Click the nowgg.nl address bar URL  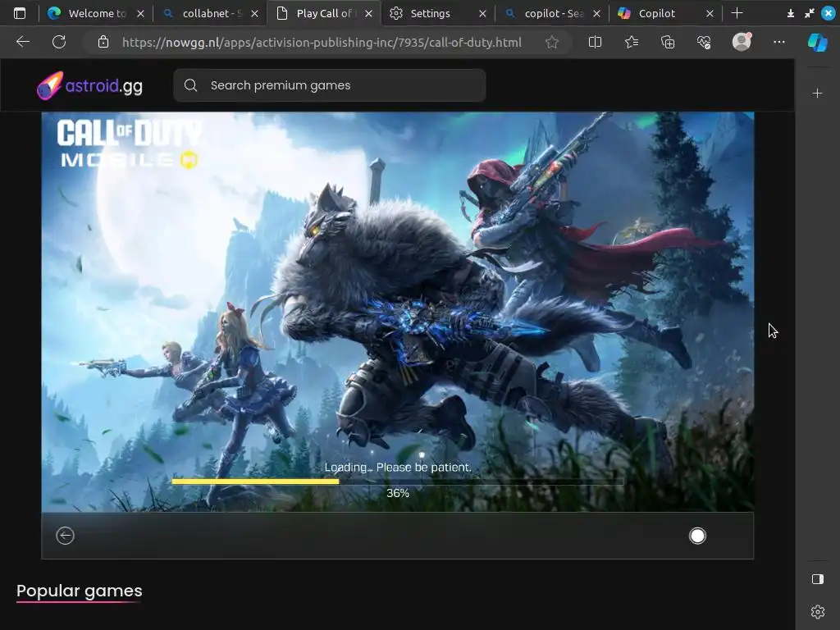(322, 43)
